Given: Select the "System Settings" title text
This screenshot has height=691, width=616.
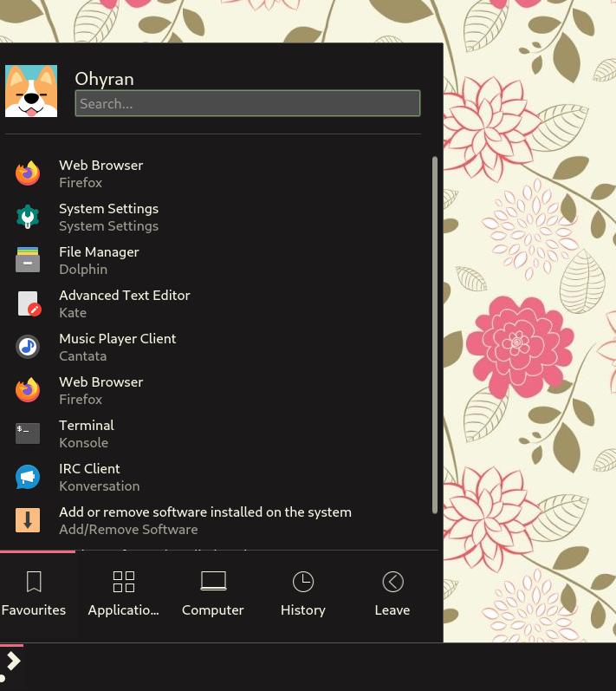Looking at the screenshot, I should [109, 208].
